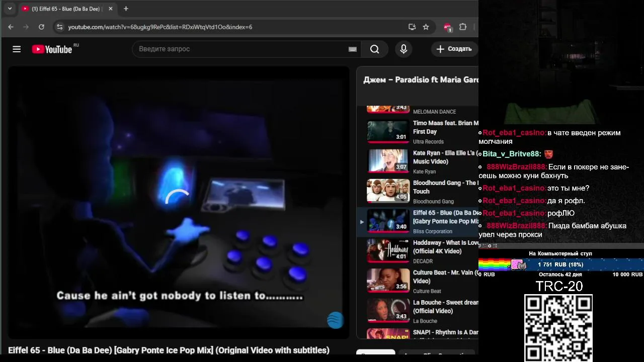View site information icon in address bar
Viewport: 644px width, 362px height.
click(x=59, y=27)
